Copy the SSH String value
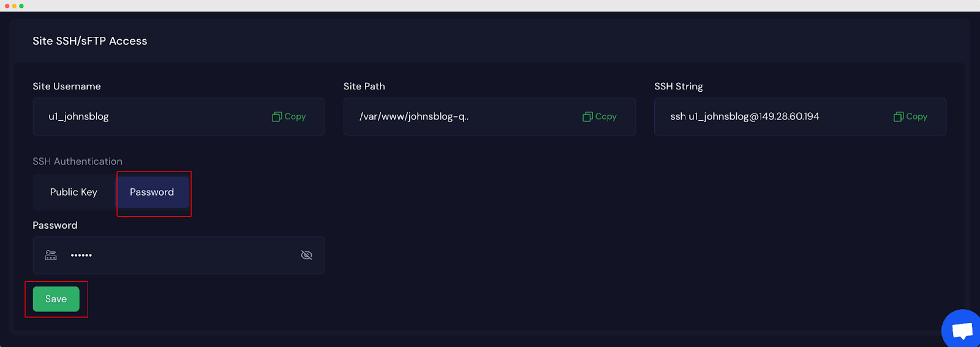The width and height of the screenshot is (980, 347). [x=910, y=116]
